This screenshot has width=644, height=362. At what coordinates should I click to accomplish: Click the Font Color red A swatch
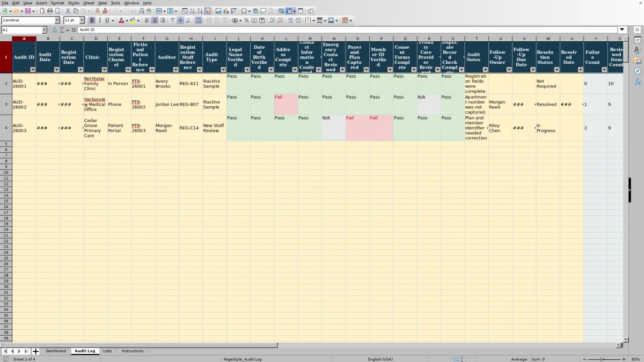[x=122, y=20]
